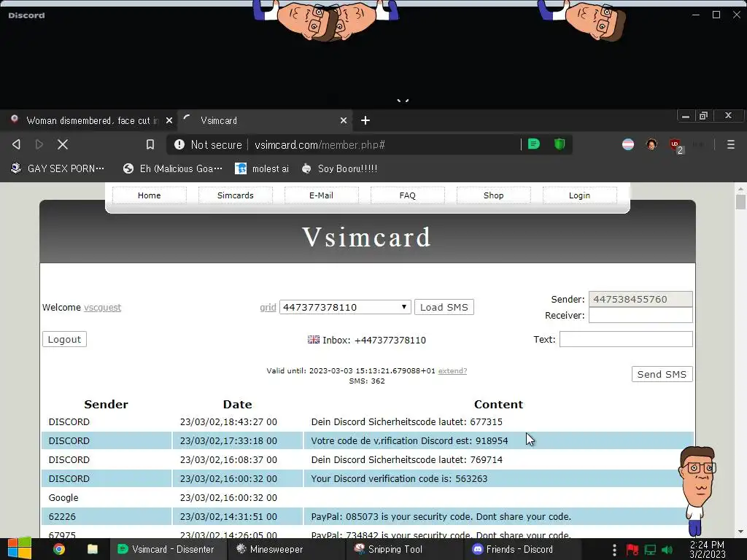Viewport: 747px width, 560px height.
Task: Open the FAQ menu item
Action: [407, 195]
